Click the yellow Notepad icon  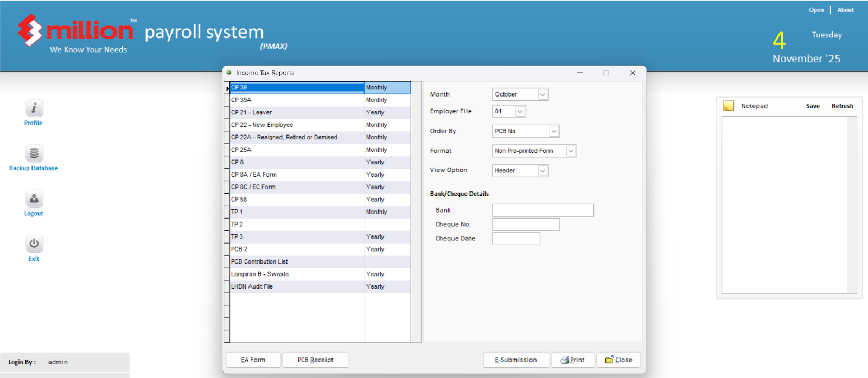coord(728,106)
